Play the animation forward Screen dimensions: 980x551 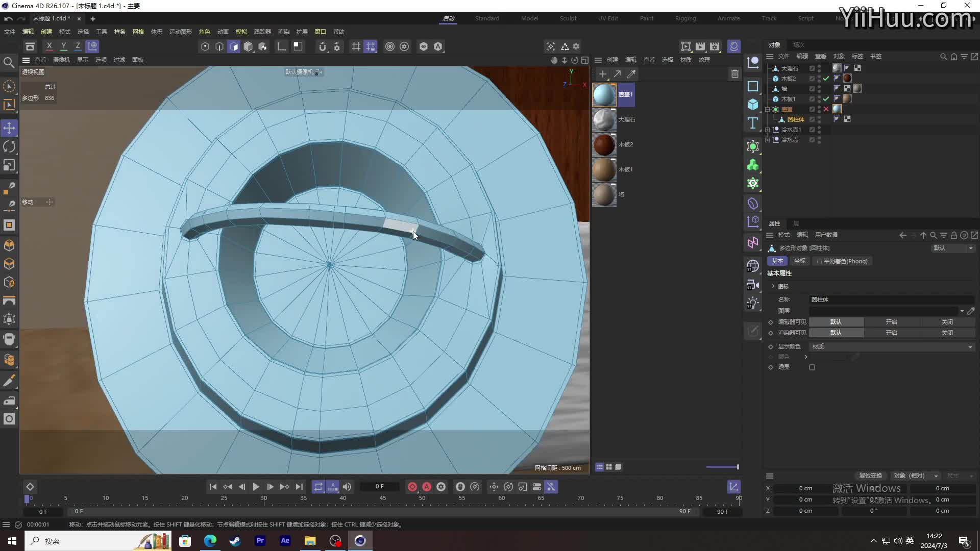click(x=256, y=487)
